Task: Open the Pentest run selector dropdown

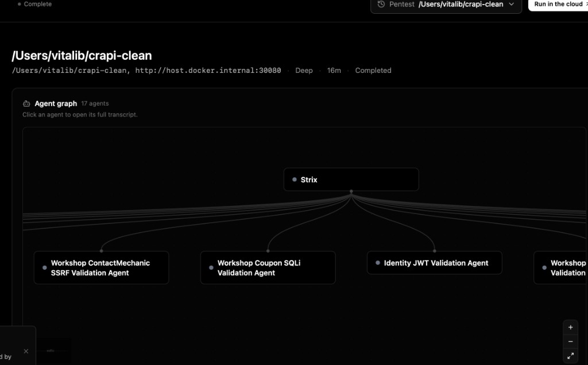Action: pos(446,5)
